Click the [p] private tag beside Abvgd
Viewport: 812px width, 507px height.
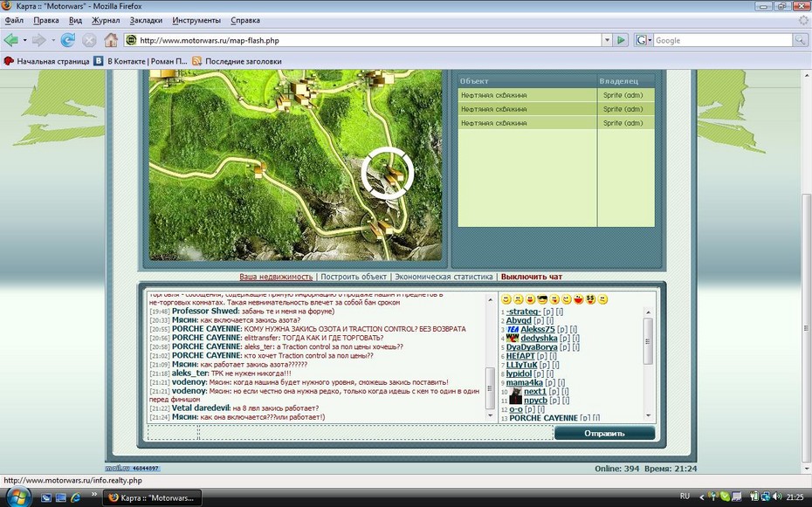[538, 320]
